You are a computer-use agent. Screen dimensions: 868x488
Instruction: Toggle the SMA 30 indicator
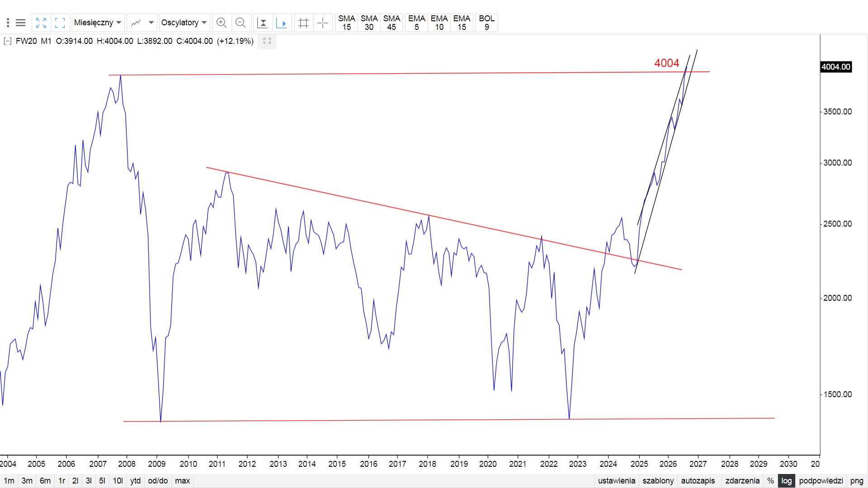click(369, 23)
